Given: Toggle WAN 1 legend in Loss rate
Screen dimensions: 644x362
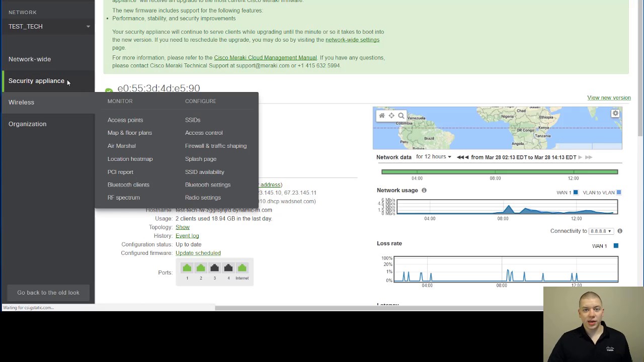Looking at the screenshot, I should point(616,246).
